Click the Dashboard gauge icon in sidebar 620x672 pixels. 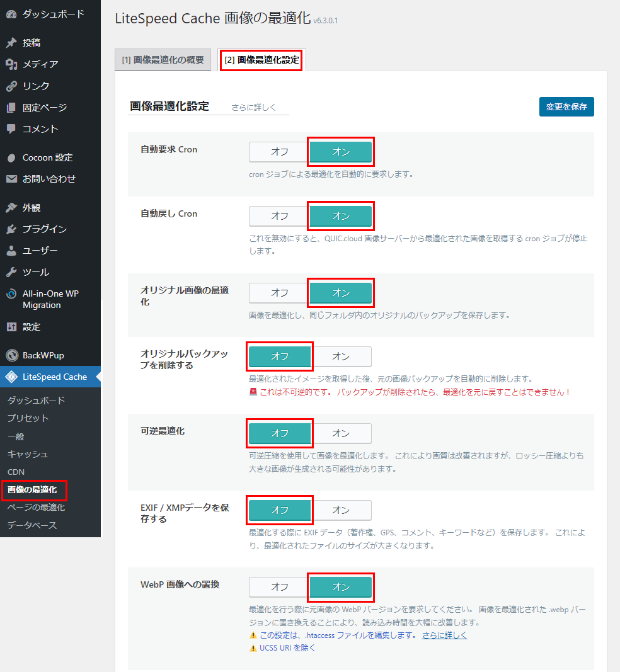click(11, 14)
